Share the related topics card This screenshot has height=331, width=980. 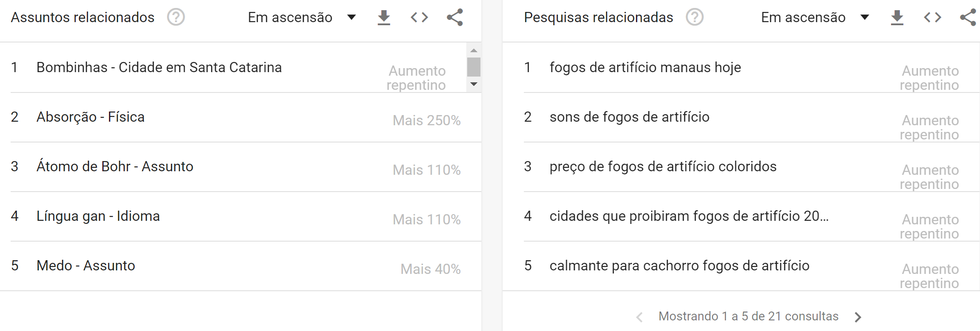(455, 18)
